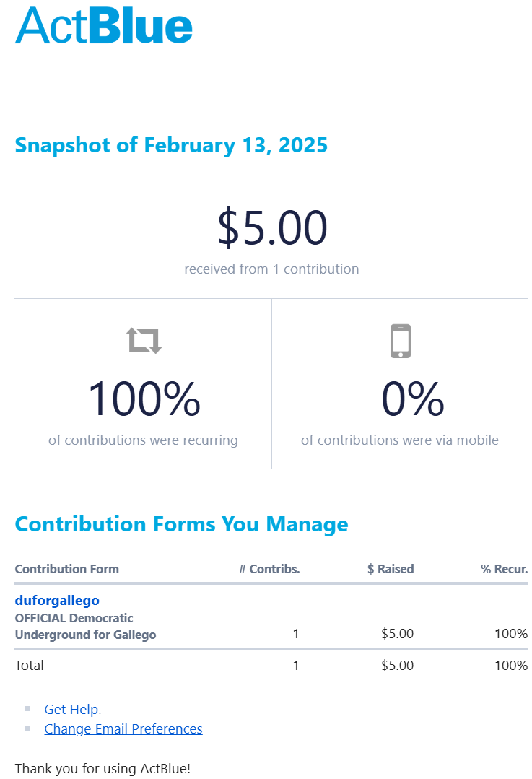Click 'of contributions were via mobile' caption
The image size is (532, 779).
[x=399, y=440]
